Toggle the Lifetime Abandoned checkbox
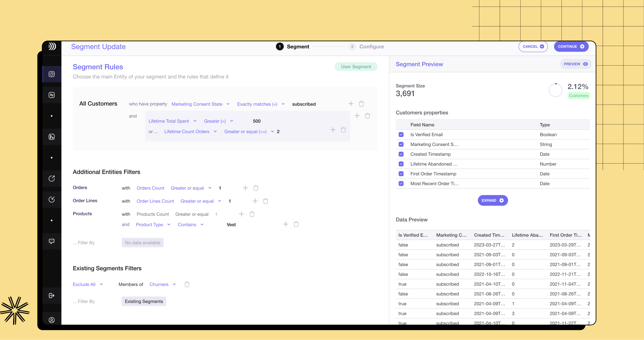644x340 pixels. point(401,164)
